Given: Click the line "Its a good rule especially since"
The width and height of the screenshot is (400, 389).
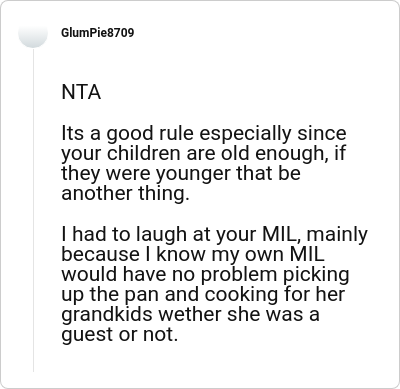Looking at the screenshot, I should pyautogui.click(x=204, y=134).
